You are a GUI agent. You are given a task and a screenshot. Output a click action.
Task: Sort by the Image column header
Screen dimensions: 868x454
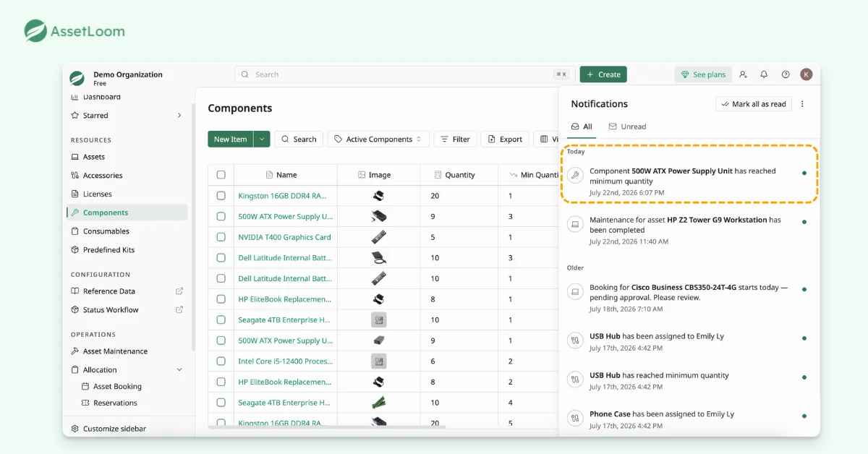(379, 175)
